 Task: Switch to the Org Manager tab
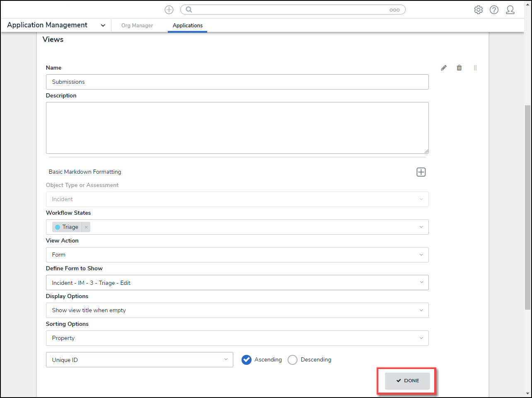coord(137,26)
